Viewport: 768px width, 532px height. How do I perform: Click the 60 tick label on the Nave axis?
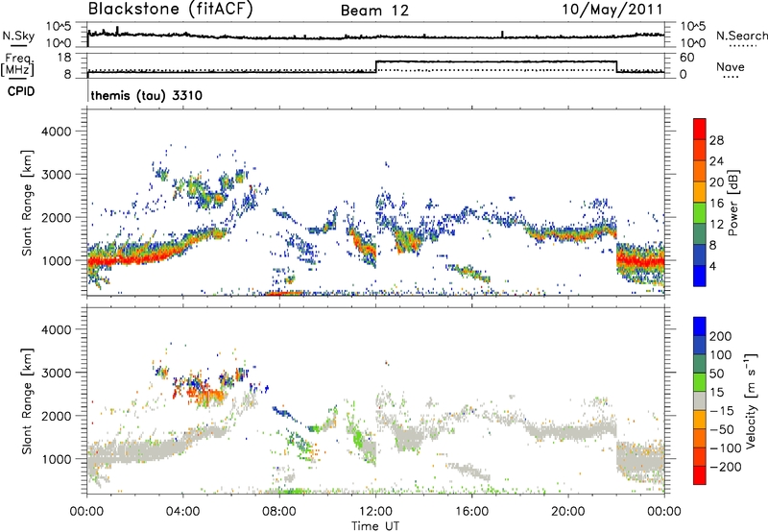(687, 58)
